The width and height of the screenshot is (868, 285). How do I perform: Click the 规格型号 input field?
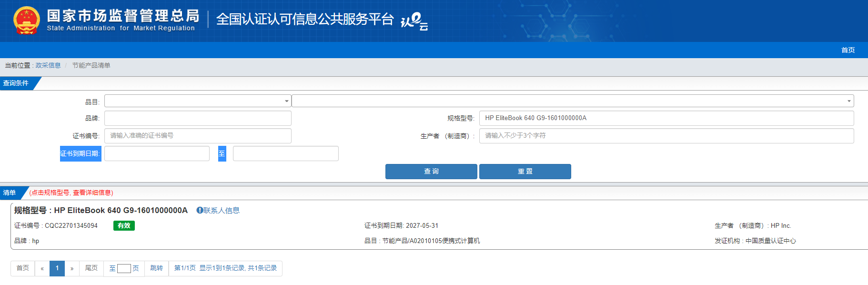click(x=666, y=118)
